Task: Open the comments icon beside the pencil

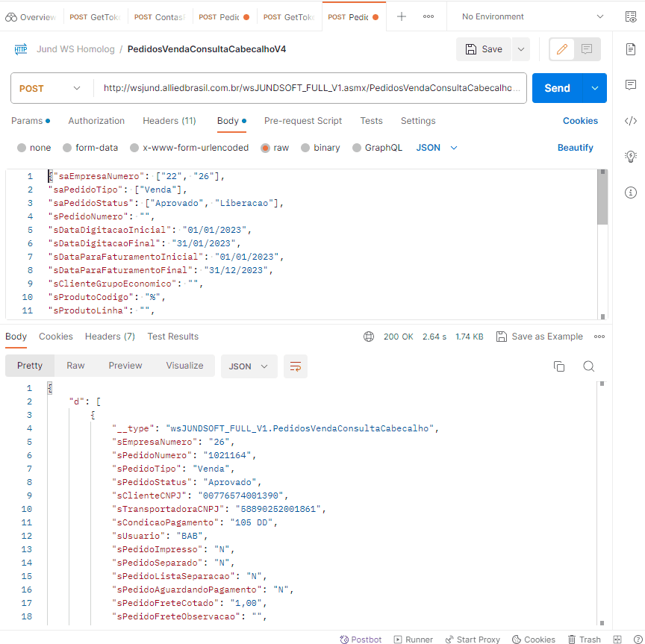Action: (x=587, y=49)
